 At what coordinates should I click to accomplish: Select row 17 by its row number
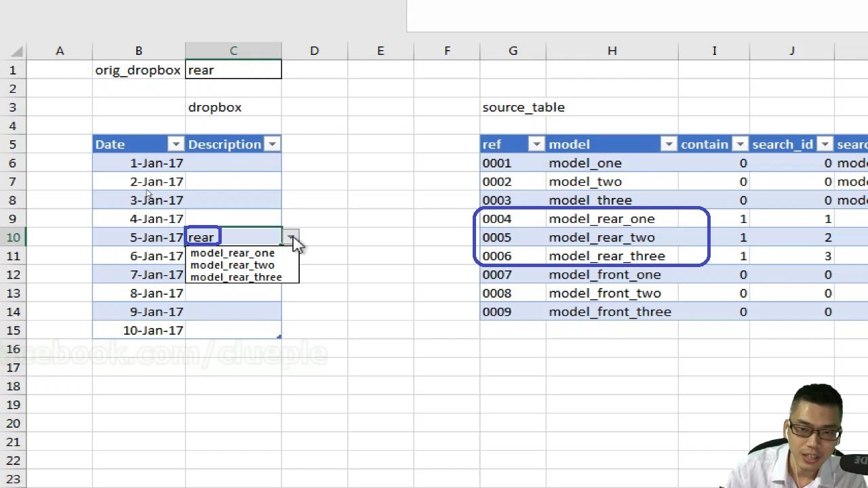[13, 367]
